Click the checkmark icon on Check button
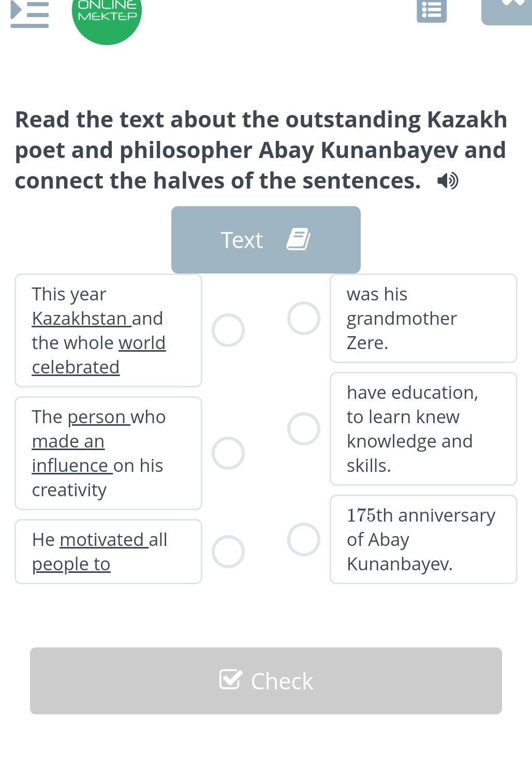Screen dimensions: 532x764 pos(230,679)
